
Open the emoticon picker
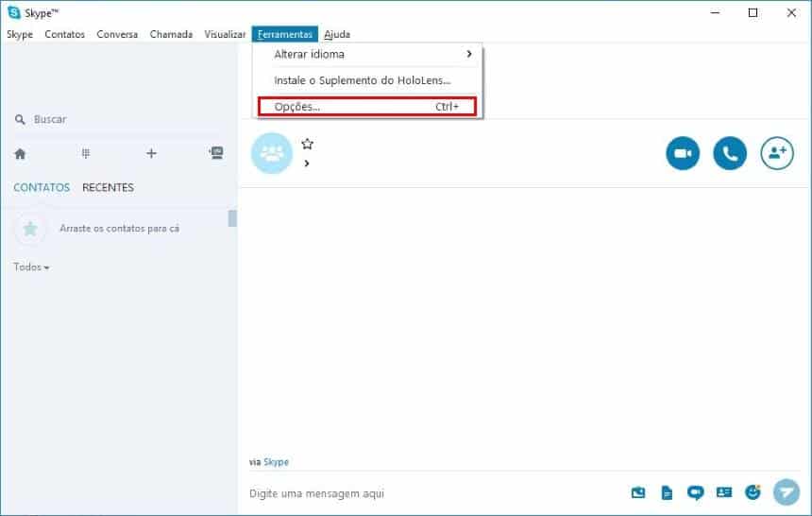(753, 491)
